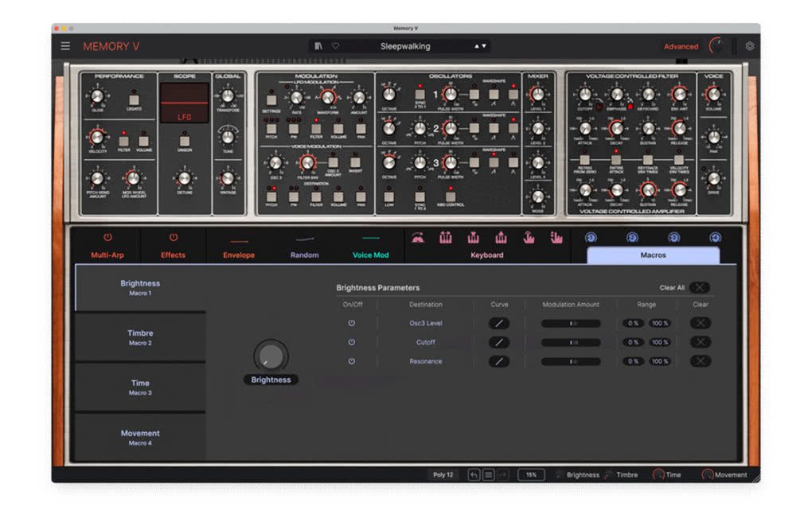The image size is (812, 510).
Task: Select the Macro 4 circle icon
Action: click(x=715, y=237)
